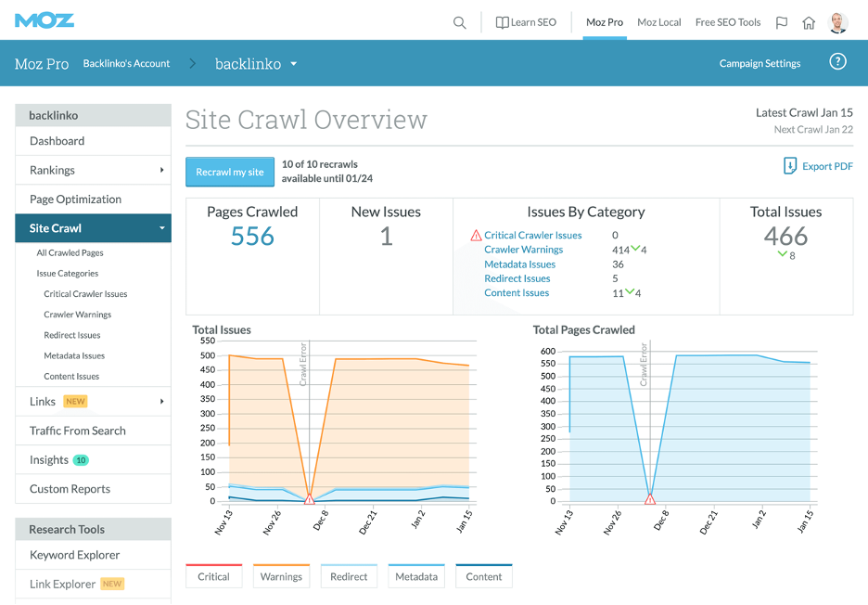Click the Recrawl my site button
The width and height of the screenshot is (868, 605).
click(x=230, y=172)
